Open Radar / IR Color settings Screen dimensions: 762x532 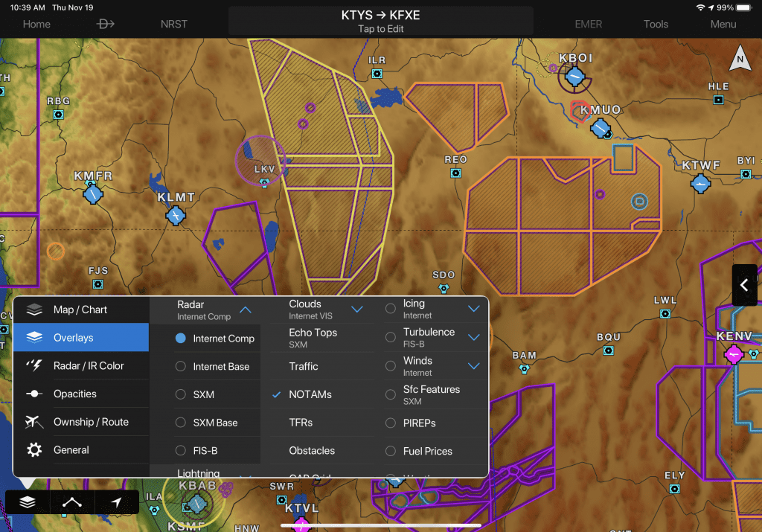coord(81,366)
